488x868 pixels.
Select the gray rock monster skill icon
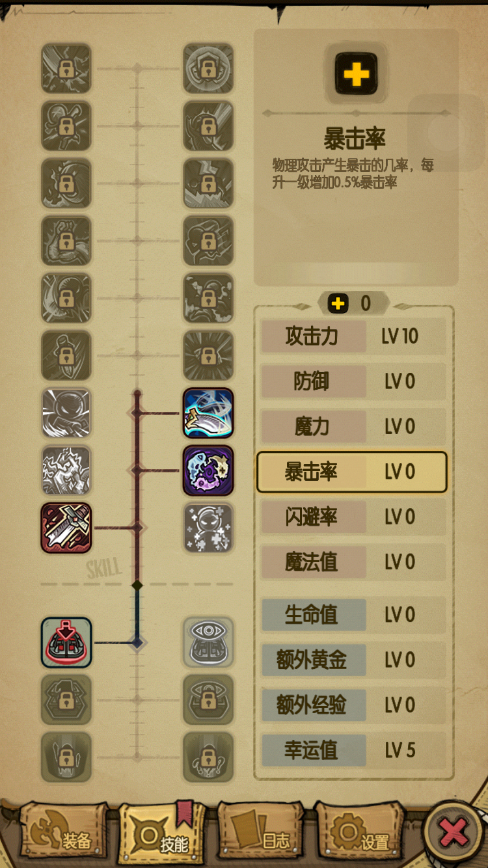point(66,470)
